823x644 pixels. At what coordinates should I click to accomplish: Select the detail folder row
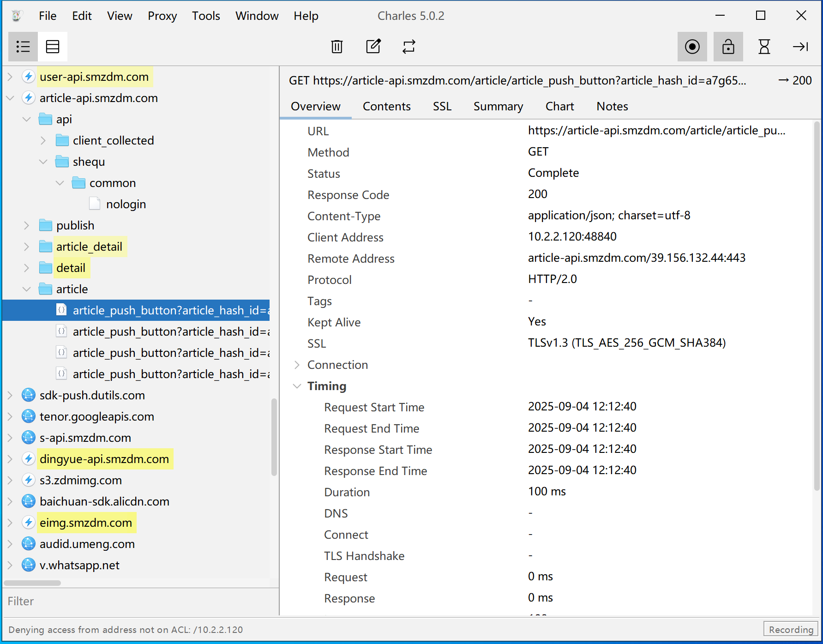pos(71,268)
